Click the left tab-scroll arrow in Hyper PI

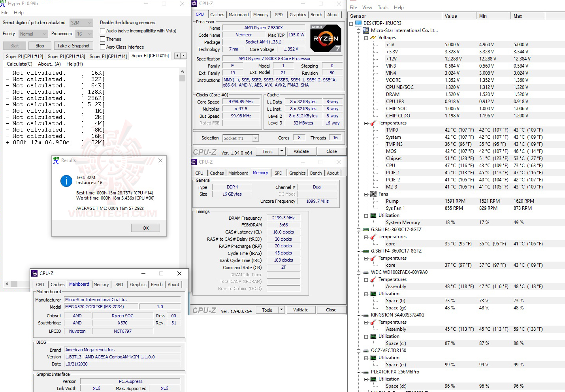tap(177, 56)
